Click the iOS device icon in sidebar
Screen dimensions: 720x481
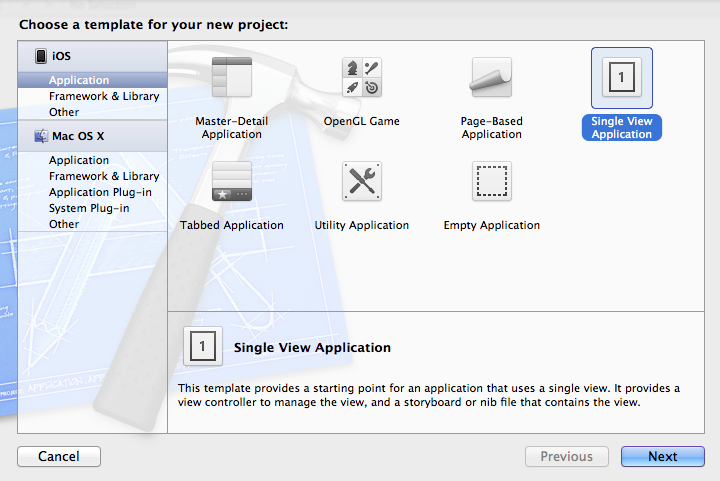[x=41, y=57]
